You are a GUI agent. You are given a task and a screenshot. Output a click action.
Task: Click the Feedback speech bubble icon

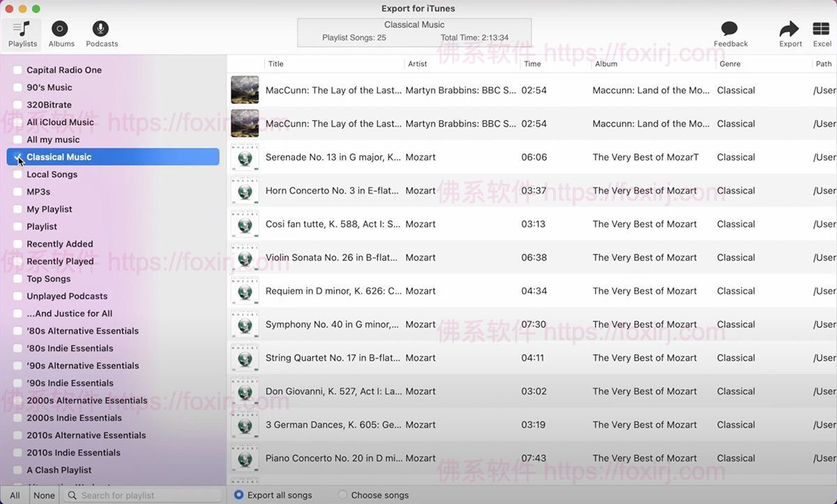729,30
